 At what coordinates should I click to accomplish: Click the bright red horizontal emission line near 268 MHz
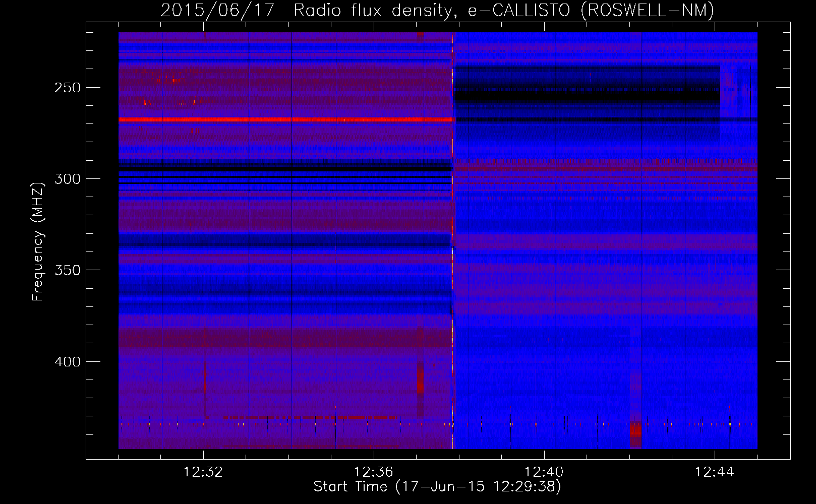pos(286,120)
